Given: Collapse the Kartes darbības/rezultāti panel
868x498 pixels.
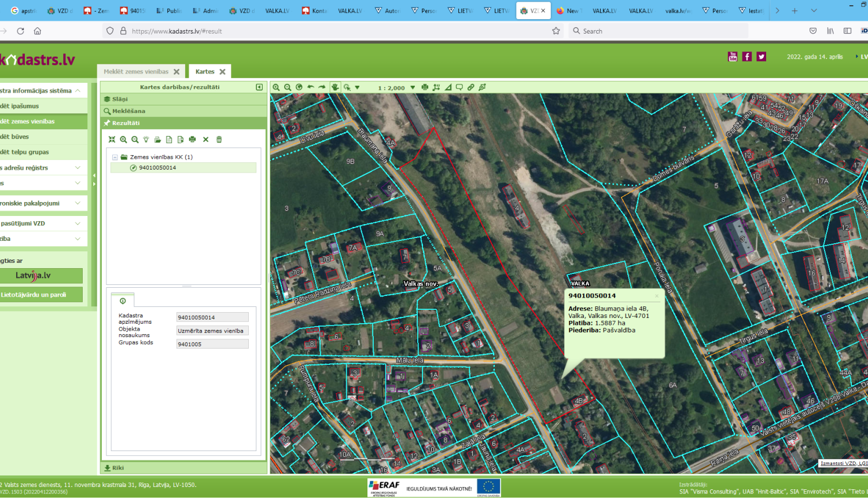Looking at the screenshot, I should pos(259,87).
